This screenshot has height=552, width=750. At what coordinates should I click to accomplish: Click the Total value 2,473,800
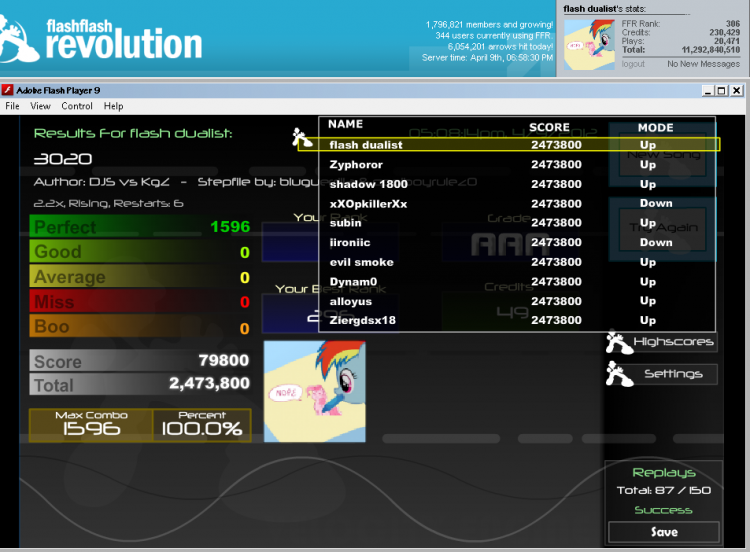pos(209,383)
